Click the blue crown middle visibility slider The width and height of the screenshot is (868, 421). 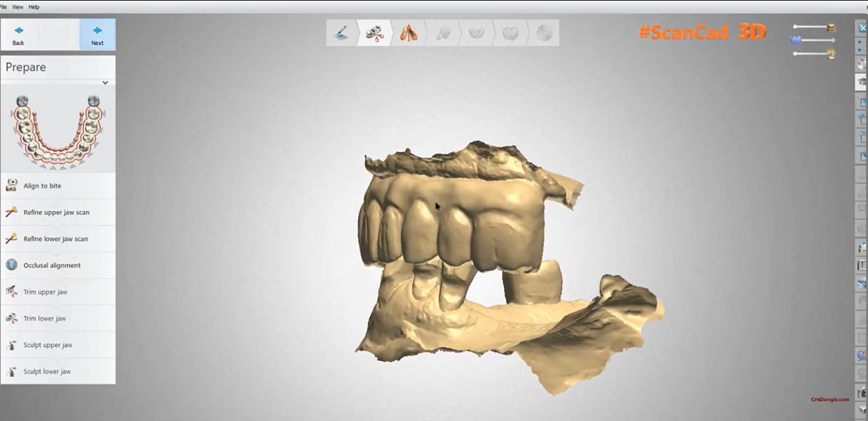(796, 40)
